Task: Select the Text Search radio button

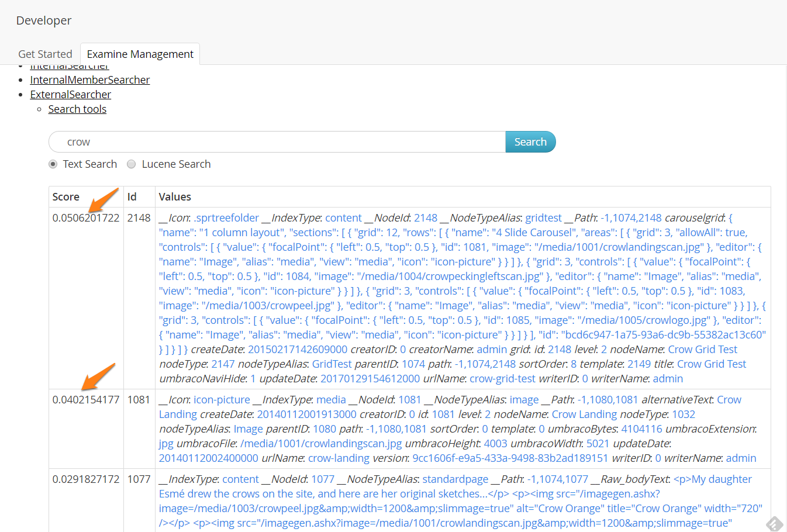Action: [x=53, y=164]
